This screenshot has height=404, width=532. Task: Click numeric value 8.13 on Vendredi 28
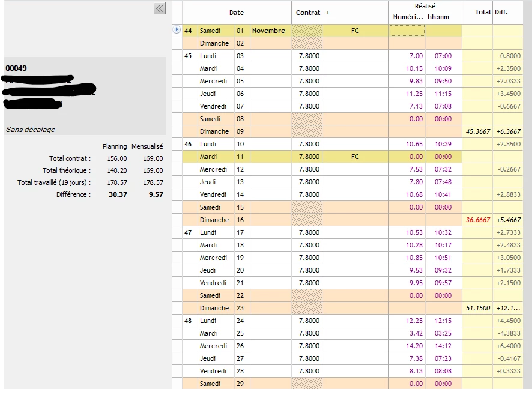(416, 371)
